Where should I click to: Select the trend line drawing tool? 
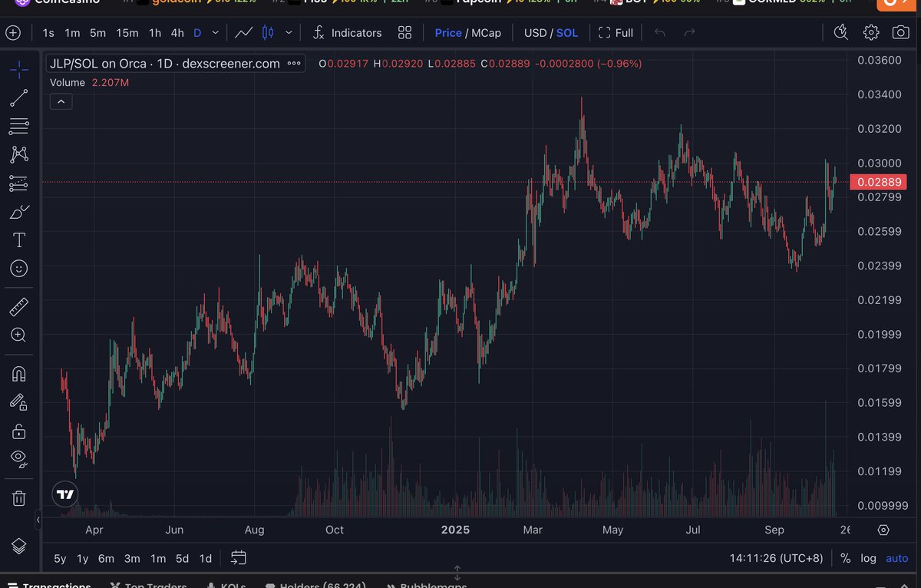19,97
